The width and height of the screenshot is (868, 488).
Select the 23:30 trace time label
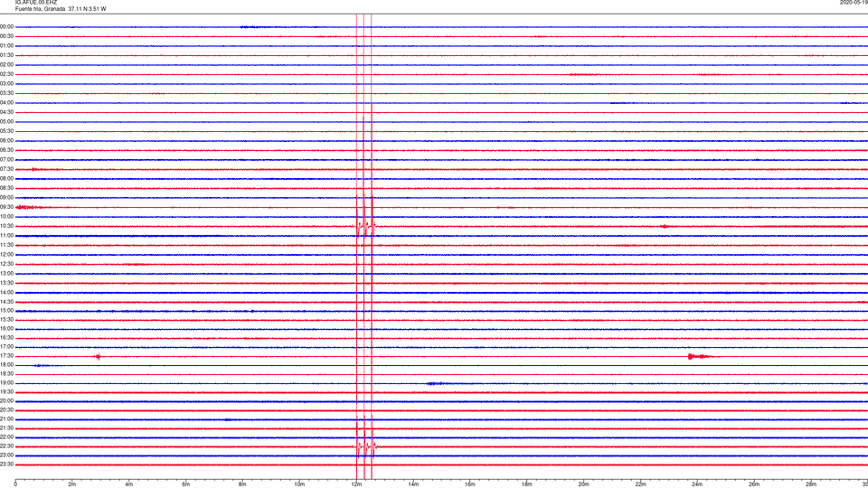click(x=7, y=465)
